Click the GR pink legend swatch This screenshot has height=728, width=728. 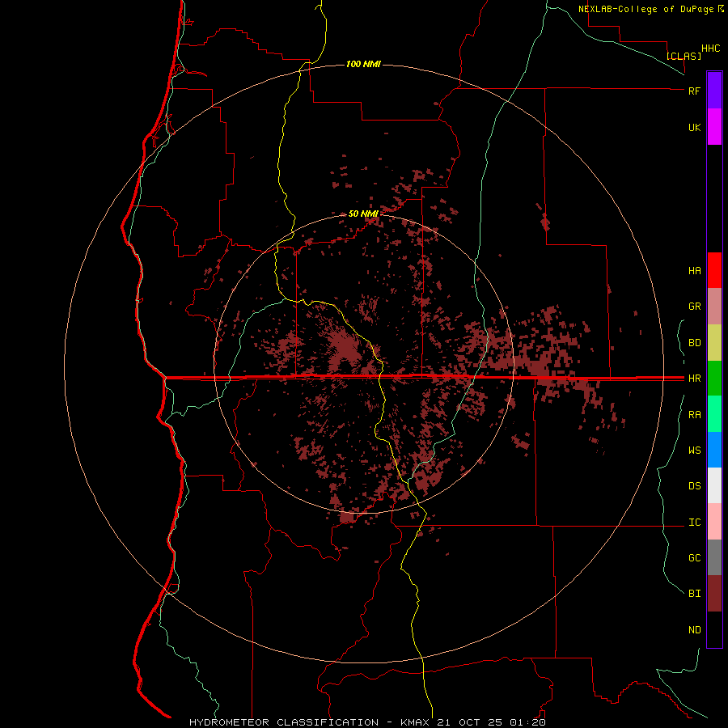tap(714, 307)
